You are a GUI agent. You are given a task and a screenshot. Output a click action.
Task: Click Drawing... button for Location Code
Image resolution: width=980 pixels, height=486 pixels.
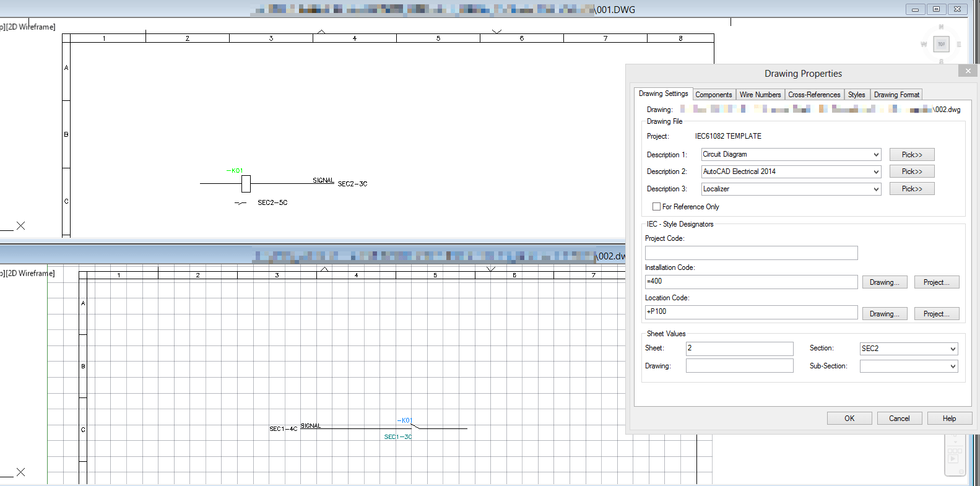885,314
